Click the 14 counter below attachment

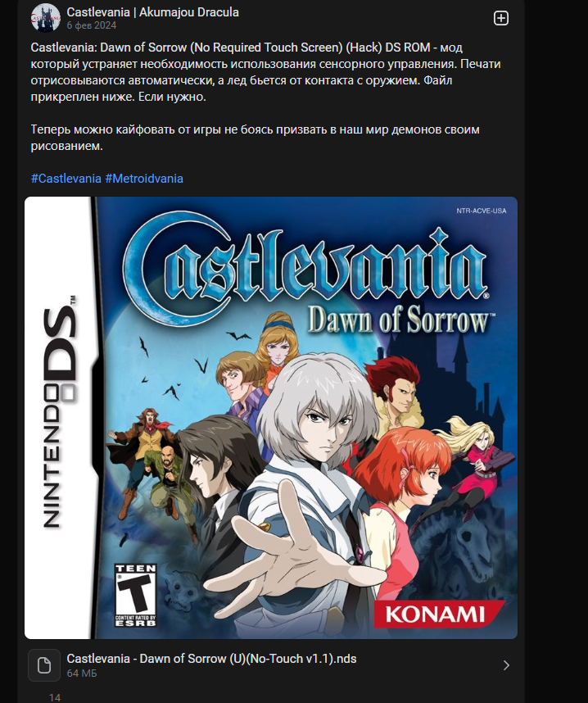(55, 697)
